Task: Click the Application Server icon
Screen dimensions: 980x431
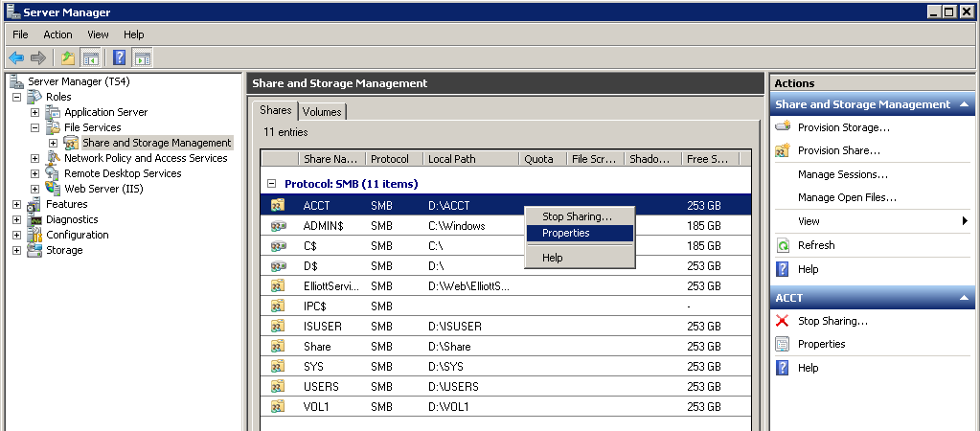Action: pyautogui.click(x=53, y=112)
